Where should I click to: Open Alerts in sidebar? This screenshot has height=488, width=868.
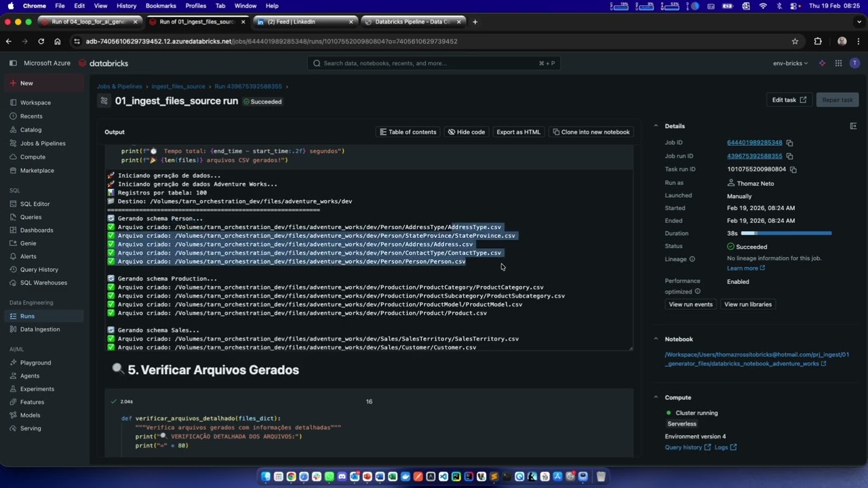(28, 257)
